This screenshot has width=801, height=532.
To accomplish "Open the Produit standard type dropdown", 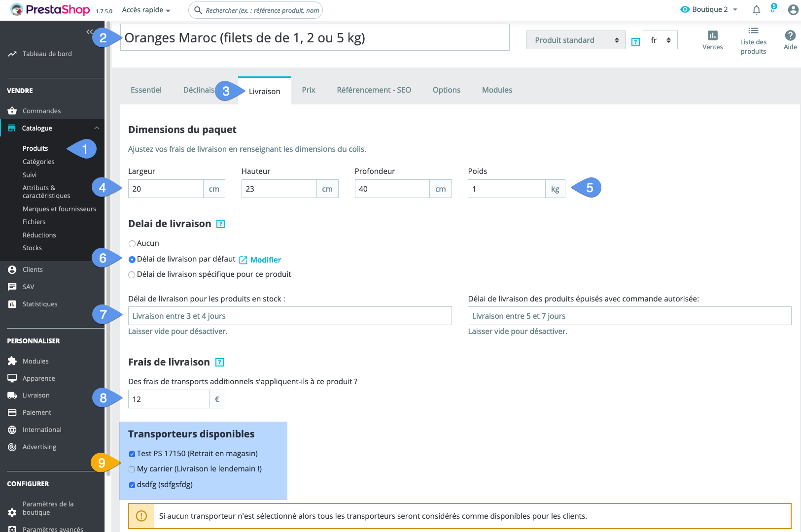I will pyautogui.click(x=575, y=40).
